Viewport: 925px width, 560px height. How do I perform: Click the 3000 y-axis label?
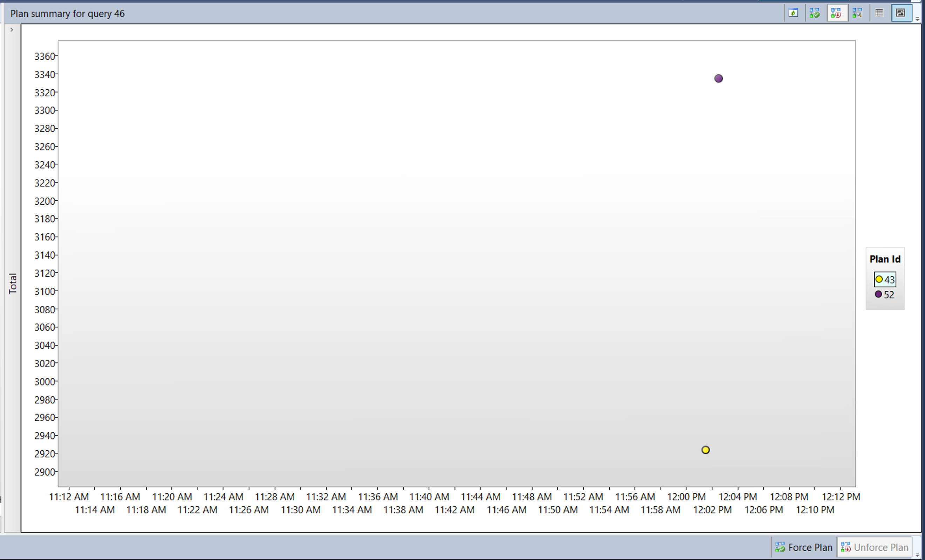click(x=45, y=382)
